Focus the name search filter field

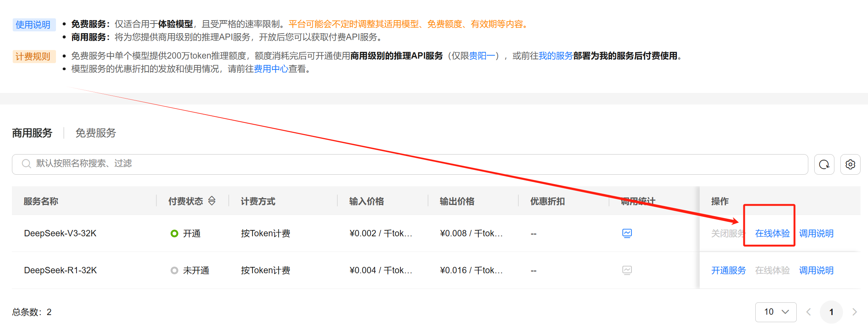pyautogui.click(x=410, y=164)
